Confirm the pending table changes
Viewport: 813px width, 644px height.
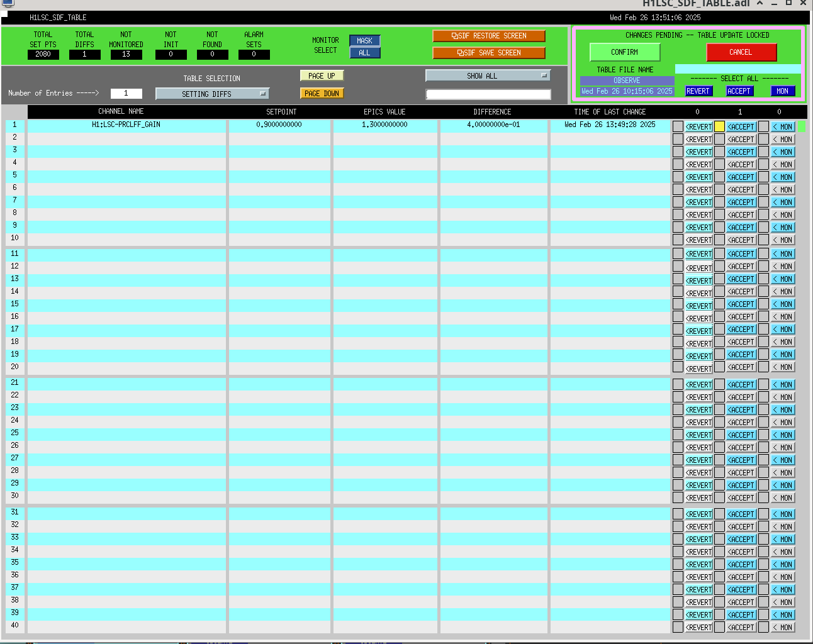(x=625, y=52)
